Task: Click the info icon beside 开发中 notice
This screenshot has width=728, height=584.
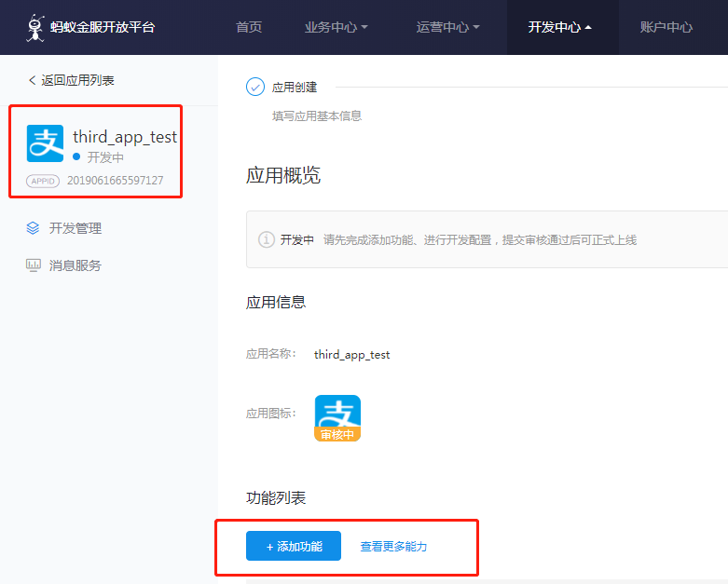Action: 267,239
